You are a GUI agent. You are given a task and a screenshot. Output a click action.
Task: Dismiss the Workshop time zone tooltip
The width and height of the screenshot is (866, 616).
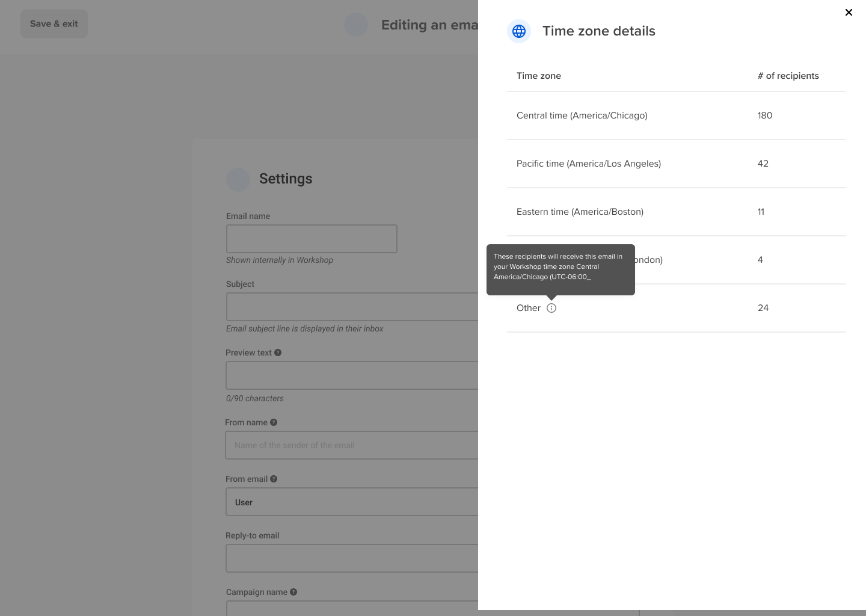click(x=560, y=270)
